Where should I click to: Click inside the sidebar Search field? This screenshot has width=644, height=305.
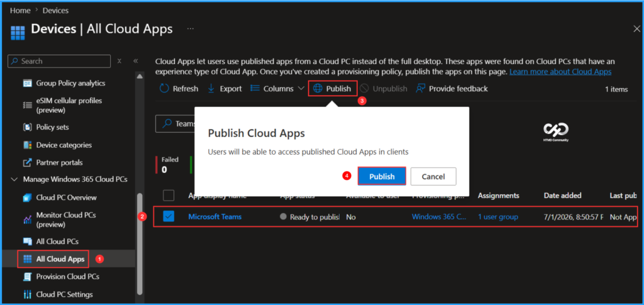tap(59, 61)
